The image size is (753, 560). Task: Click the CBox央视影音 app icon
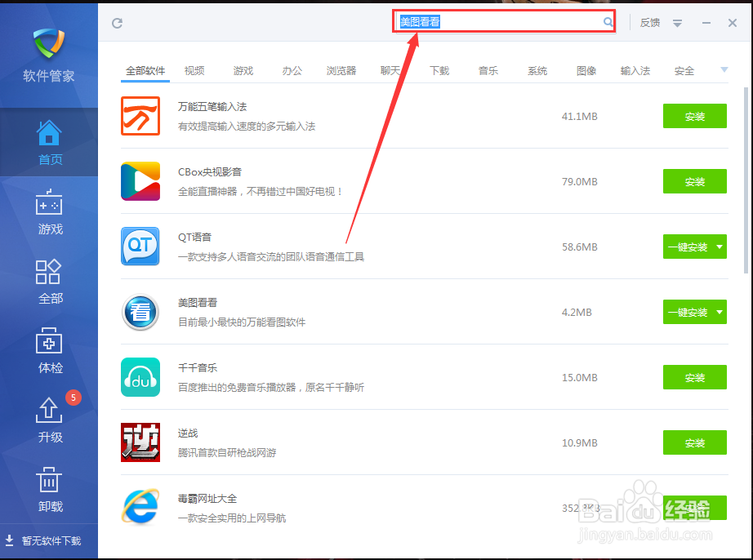pyautogui.click(x=140, y=181)
